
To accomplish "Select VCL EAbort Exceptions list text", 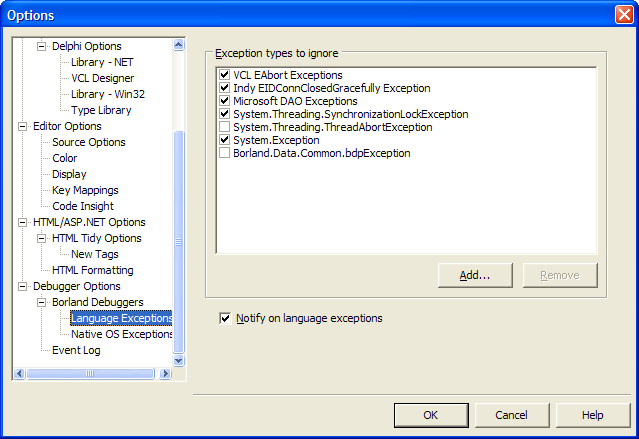I will tap(288, 75).
